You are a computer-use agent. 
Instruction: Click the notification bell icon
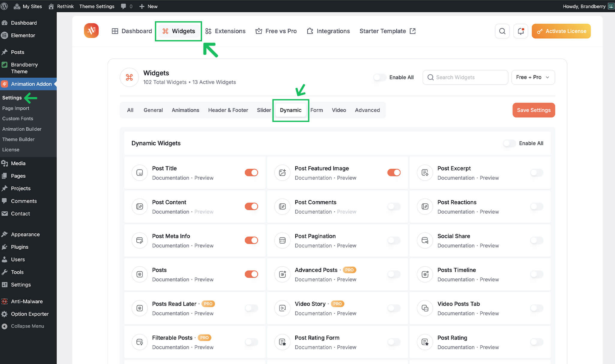tap(521, 31)
